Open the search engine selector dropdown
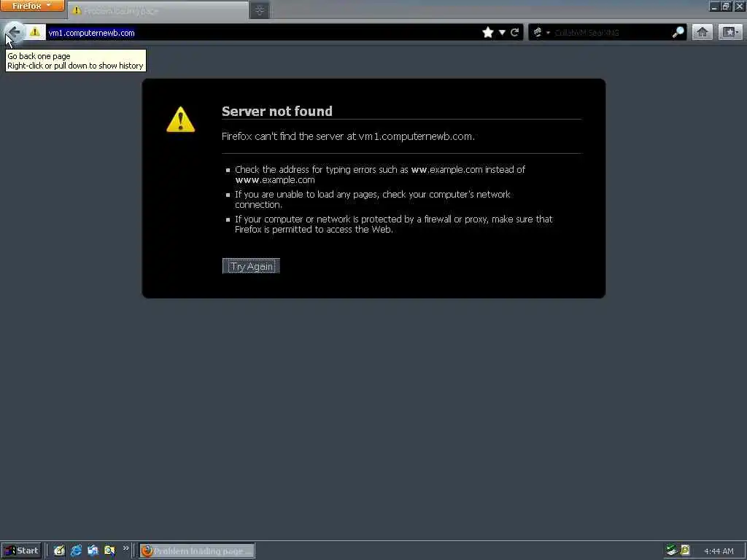This screenshot has width=747, height=560. (541, 32)
